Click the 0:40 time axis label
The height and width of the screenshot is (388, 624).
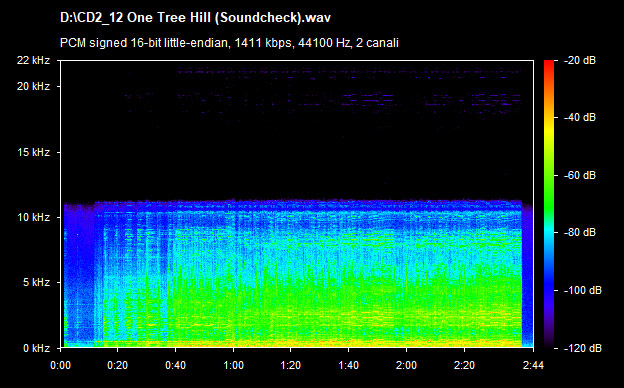tap(176, 365)
